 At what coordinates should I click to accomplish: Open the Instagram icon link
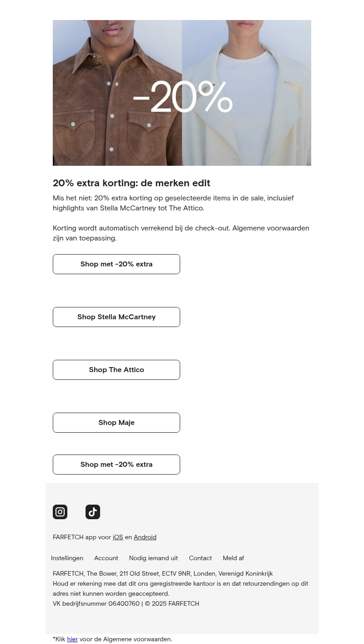coord(60,512)
